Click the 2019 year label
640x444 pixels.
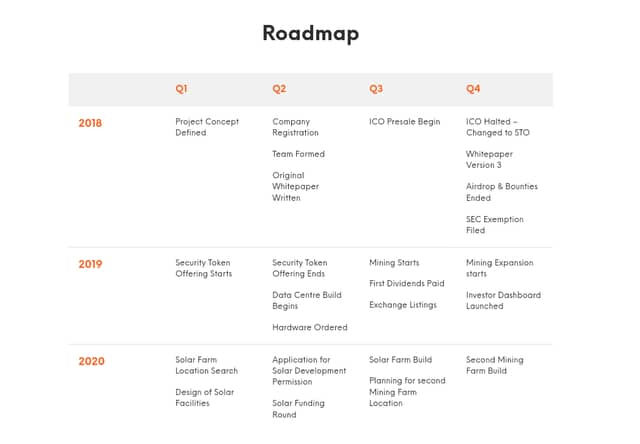point(90,264)
